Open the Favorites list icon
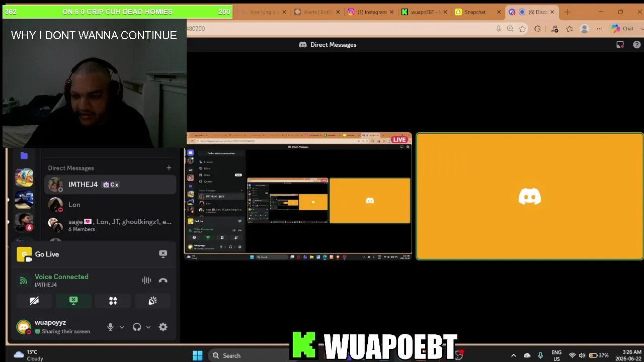Viewport: 644px width, 362px height. [570, 29]
